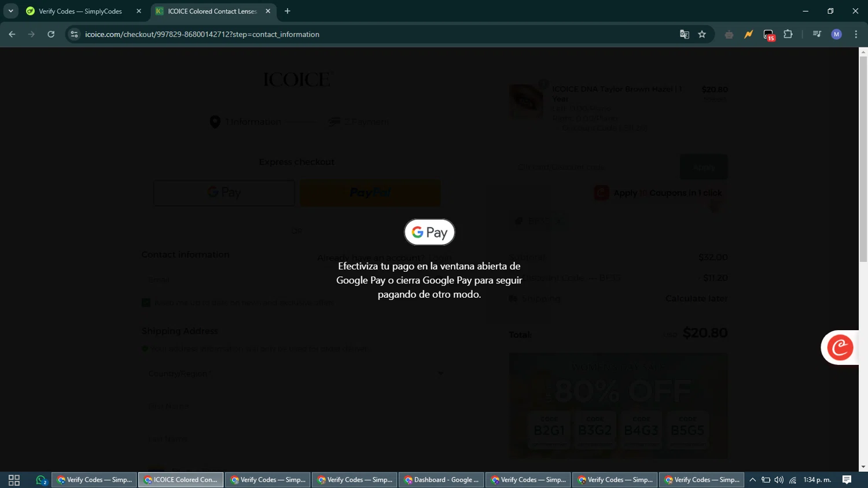Click the Total $20.80 amount
868x488 pixels.
(x=705, y=333)
